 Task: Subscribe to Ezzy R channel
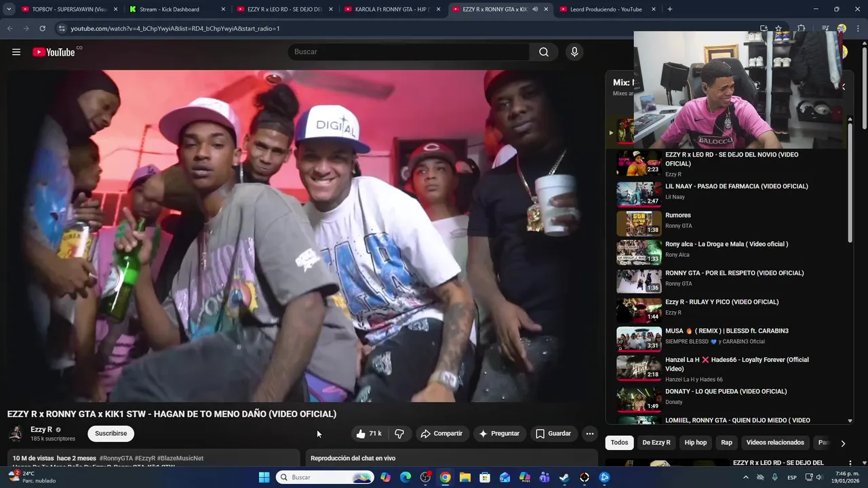pos(111,434)
